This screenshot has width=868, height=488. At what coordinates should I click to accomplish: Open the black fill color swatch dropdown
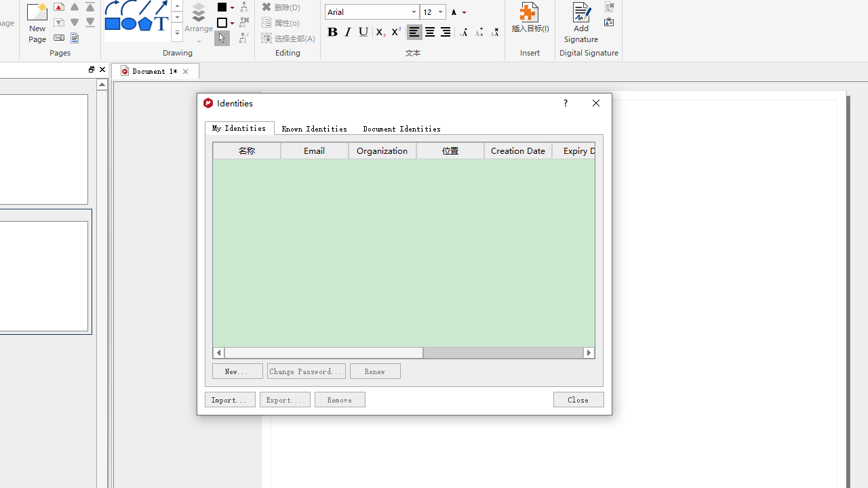[232, 7]
